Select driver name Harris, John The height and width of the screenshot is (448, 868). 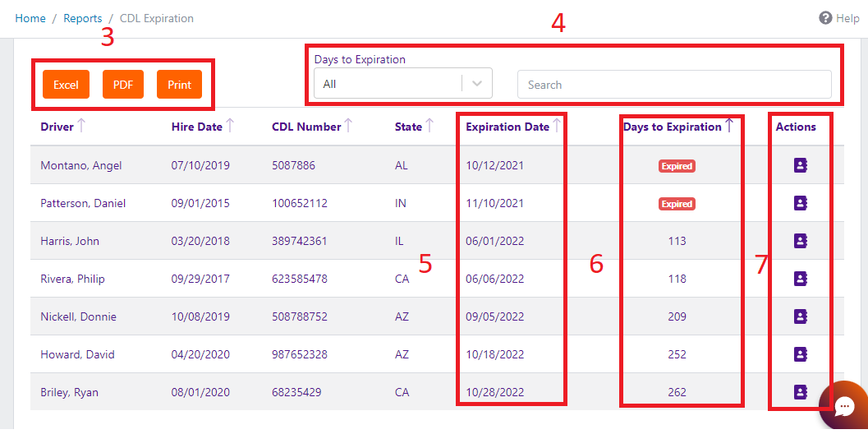[70, 241]
